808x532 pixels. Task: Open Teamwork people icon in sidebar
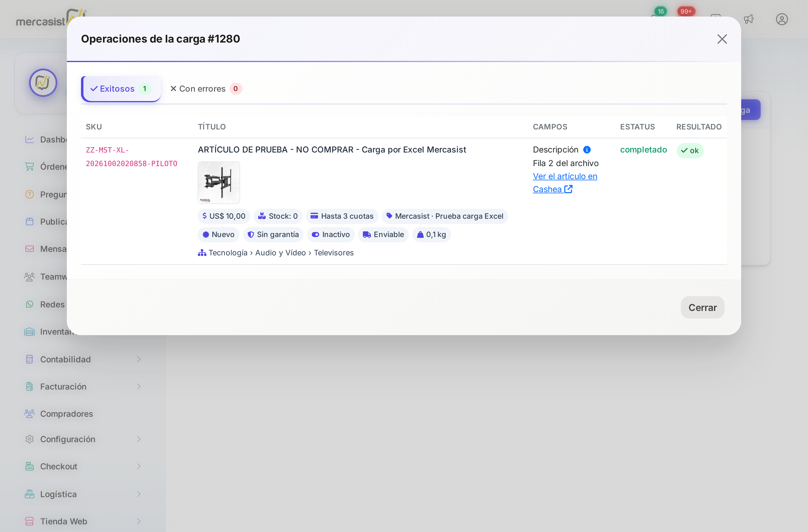coord(30,277)
